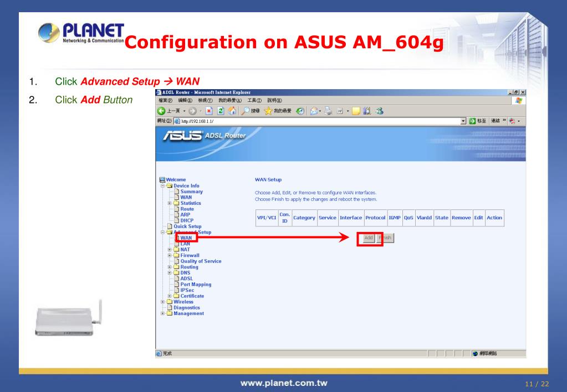Click the Wireless folder icon
The width and height of the screenshot is (567, 392).
pyautogui.click(x=170, y=302)
